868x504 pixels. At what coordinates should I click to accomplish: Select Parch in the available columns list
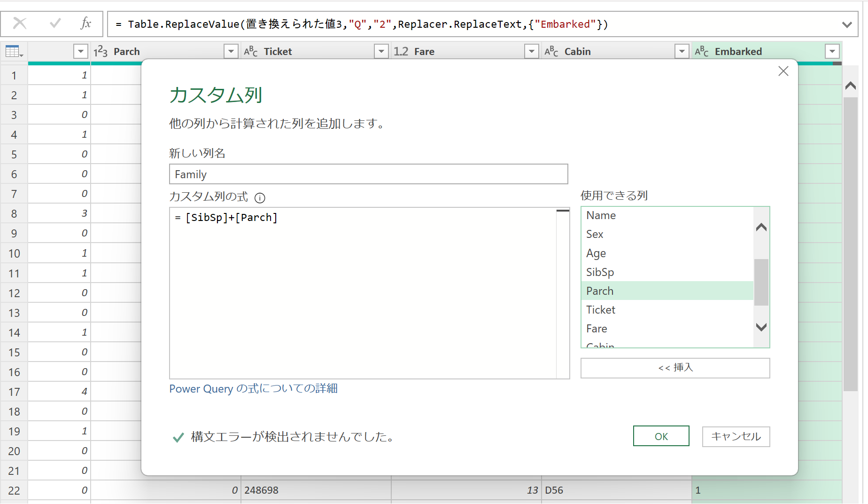667,291
